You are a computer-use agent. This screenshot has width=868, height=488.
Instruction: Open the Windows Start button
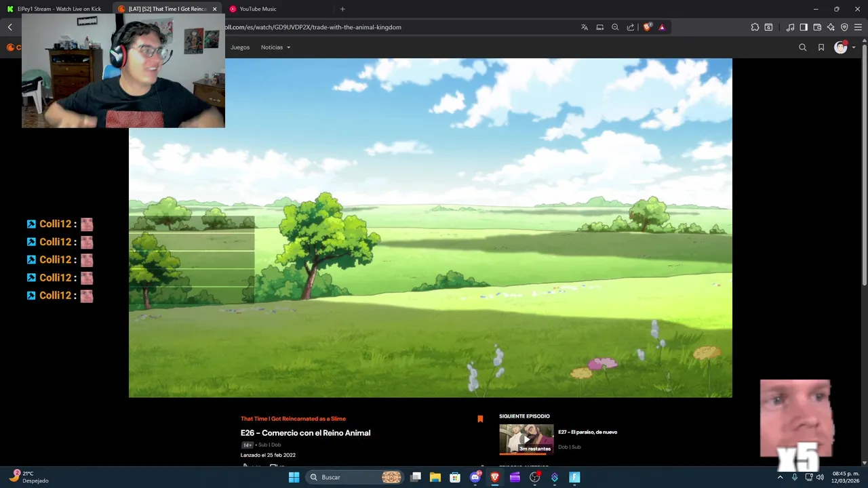(294, 477)
